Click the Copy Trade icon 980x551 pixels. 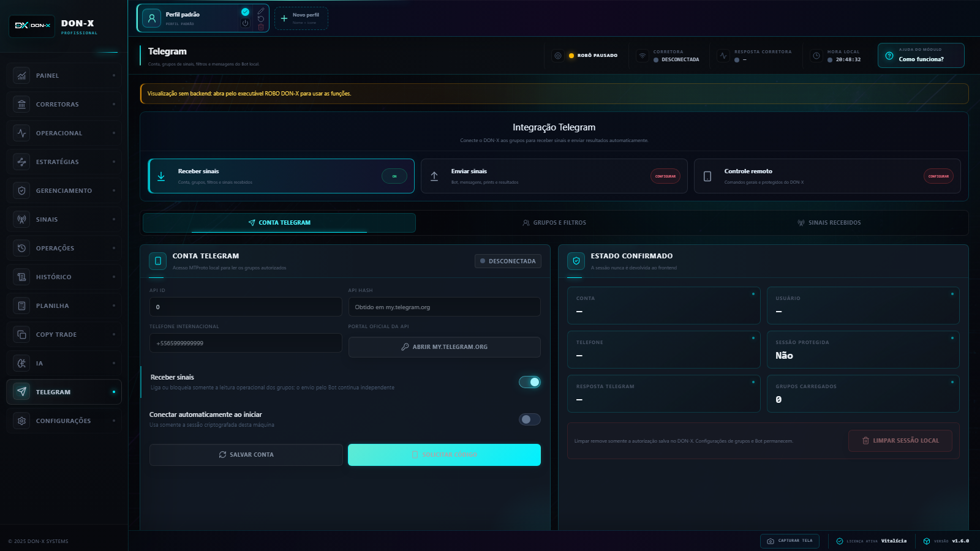coord(21,334)
